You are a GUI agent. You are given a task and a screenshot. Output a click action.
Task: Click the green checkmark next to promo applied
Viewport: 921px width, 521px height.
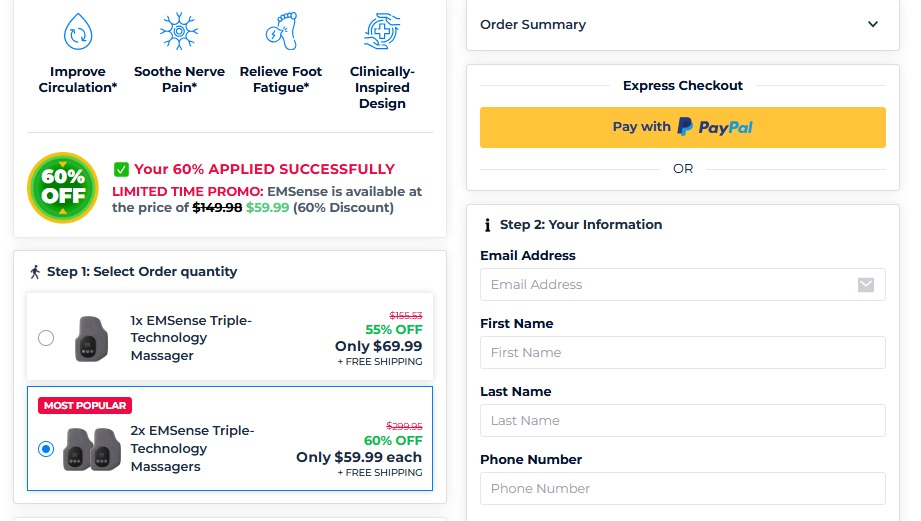[x=121, y=169]
